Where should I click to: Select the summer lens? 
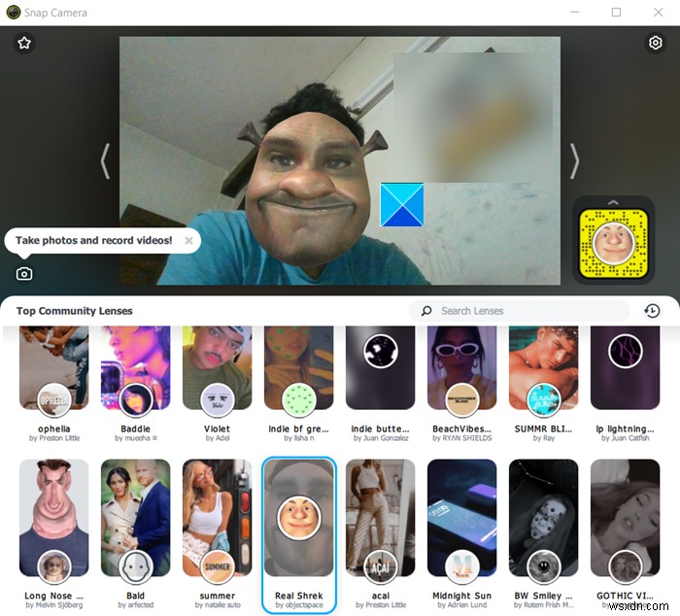point(218,534)
